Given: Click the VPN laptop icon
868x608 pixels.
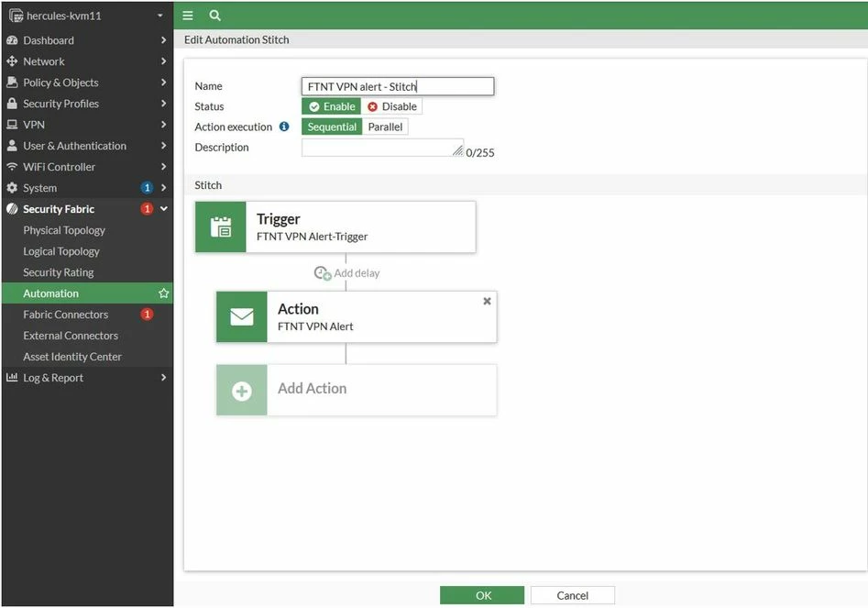Looking at the screenshot, I should pos(12,125).
